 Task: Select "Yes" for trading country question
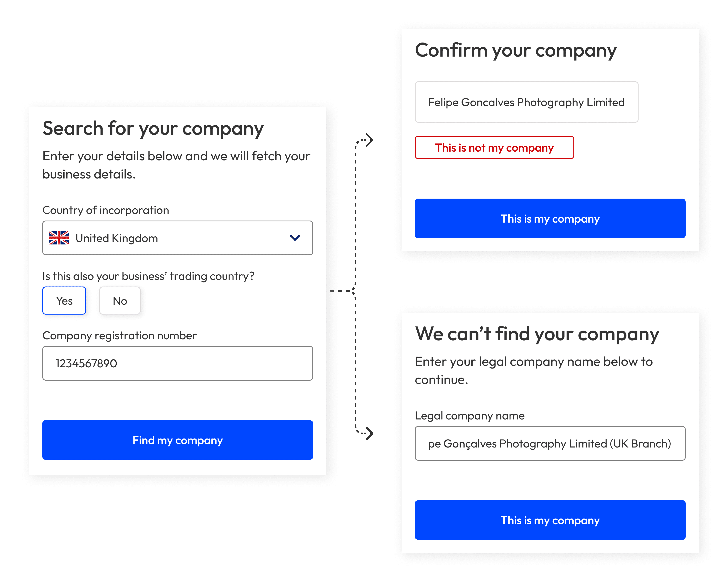click(64, 300)
